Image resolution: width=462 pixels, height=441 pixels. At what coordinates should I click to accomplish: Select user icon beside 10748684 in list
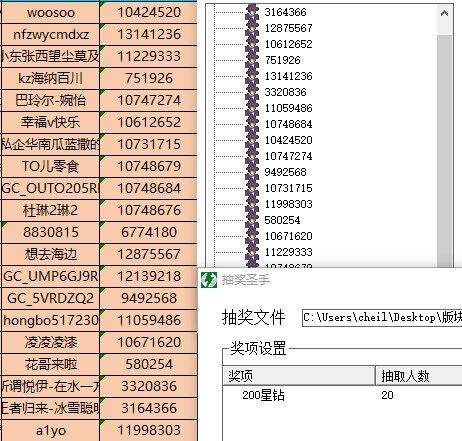tap(252, 124)
